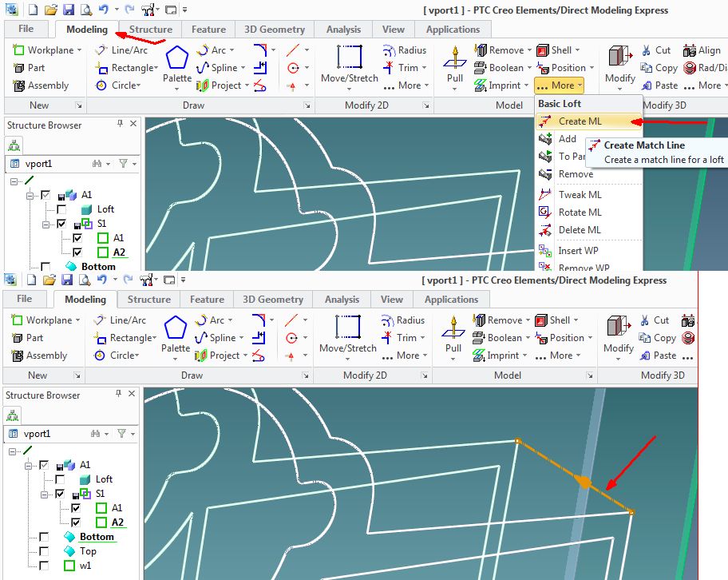Toggle the Top part checkbox
The image size is (728, 580).
click(44, 551)
